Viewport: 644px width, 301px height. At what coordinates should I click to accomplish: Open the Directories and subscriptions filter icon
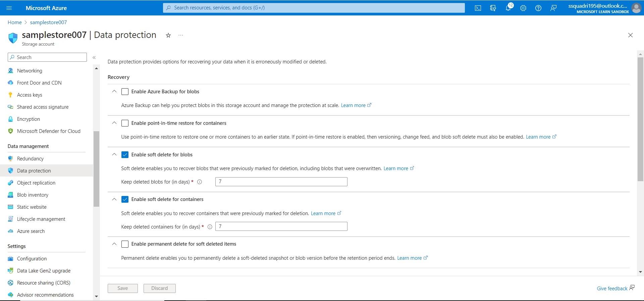pyautogui.click(x=493, y=8)
